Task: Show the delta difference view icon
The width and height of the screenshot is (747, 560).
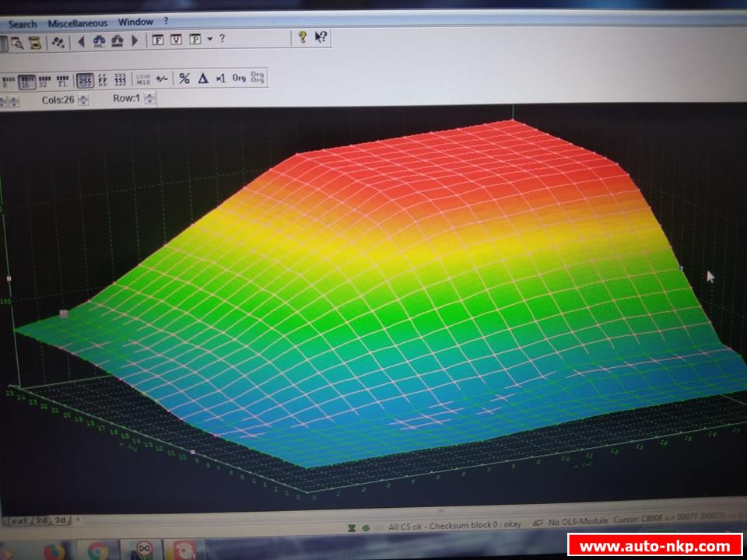Action: (x=203, y=78)
